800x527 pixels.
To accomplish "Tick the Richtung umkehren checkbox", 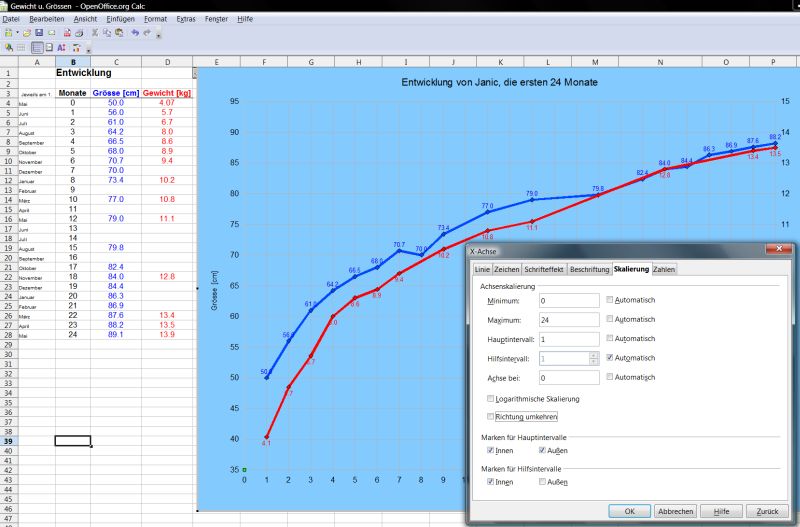I will 490,416.
